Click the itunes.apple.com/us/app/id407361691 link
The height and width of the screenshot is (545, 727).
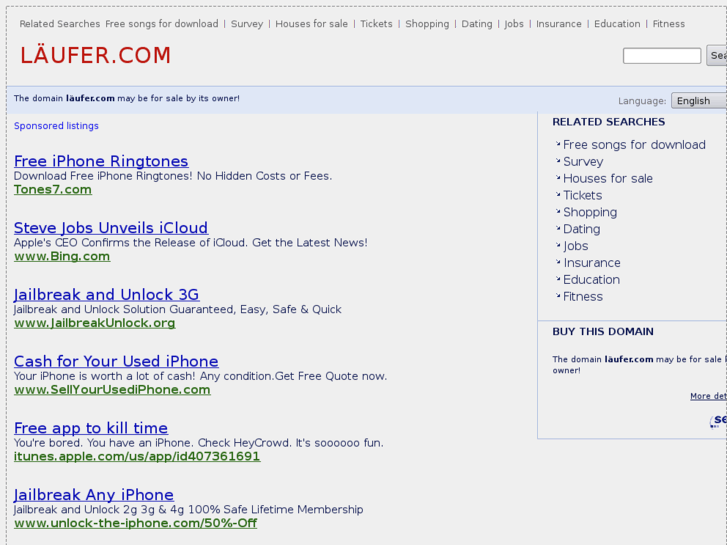tap(137, 456)
